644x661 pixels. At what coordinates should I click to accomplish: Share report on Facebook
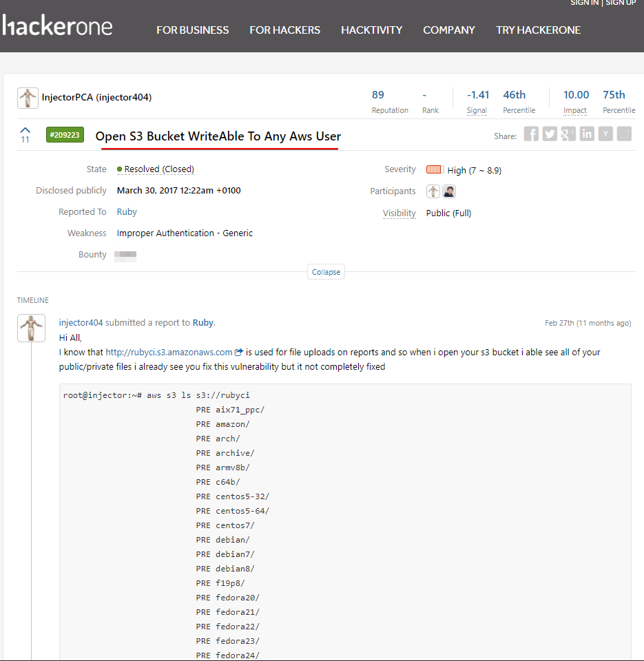(531, 134)
